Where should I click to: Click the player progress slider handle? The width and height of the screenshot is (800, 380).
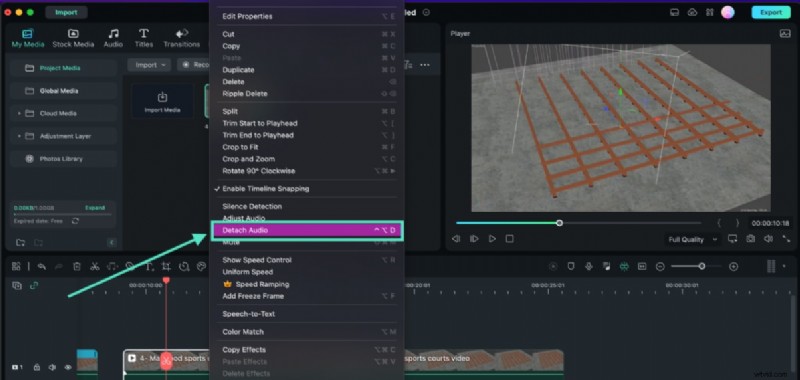pos(560,223)
